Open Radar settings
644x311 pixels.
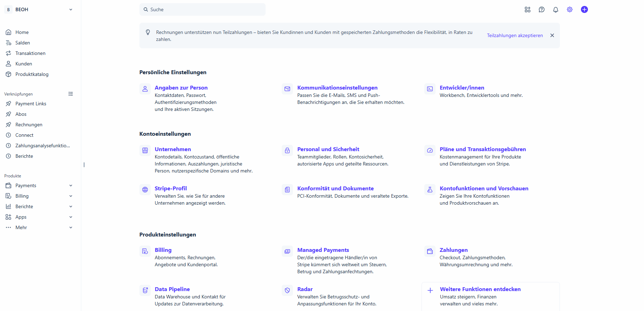(305, 289)
